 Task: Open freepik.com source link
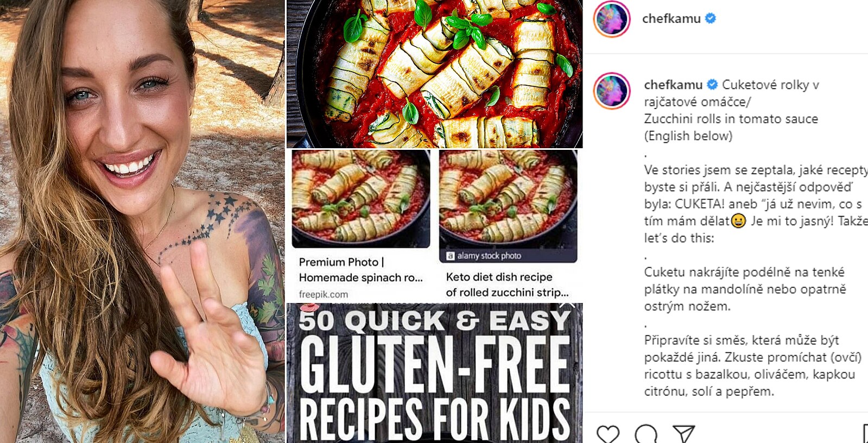[x=323, y=294]
